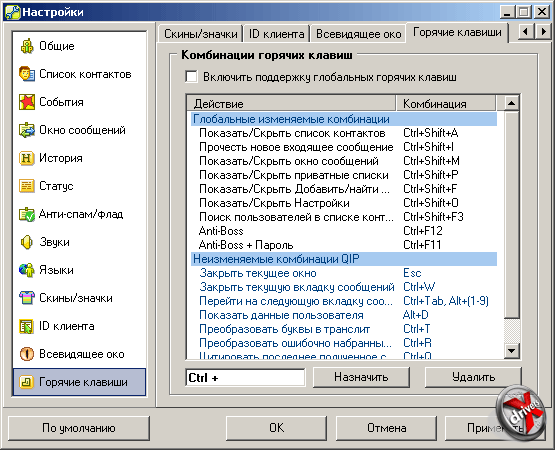Click the Окно сообщений arrows icon

coord(27,130)
